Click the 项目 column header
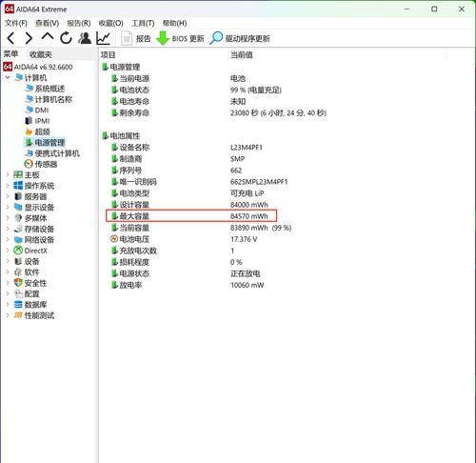Screen dimensions: 476x463 pos(108,55)
